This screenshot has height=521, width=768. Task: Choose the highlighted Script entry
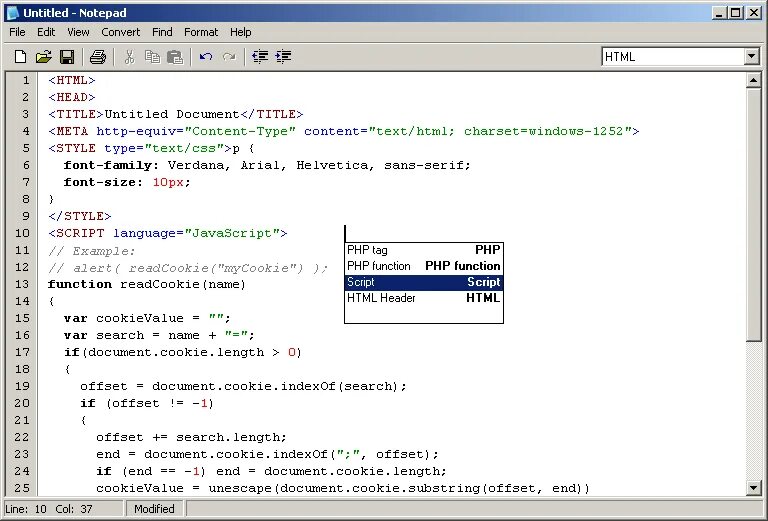tap(424, 283)
